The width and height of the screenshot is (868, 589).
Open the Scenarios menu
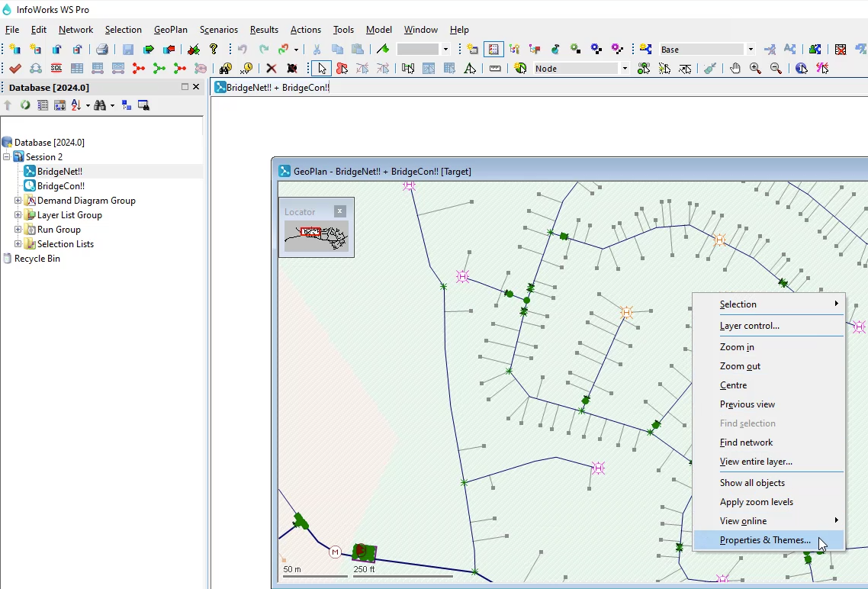point(219,30)
